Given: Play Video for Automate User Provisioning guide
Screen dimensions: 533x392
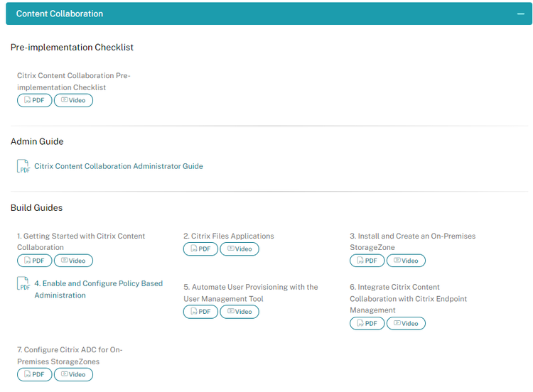Looking at the screenshot, I should click(239, 312).
